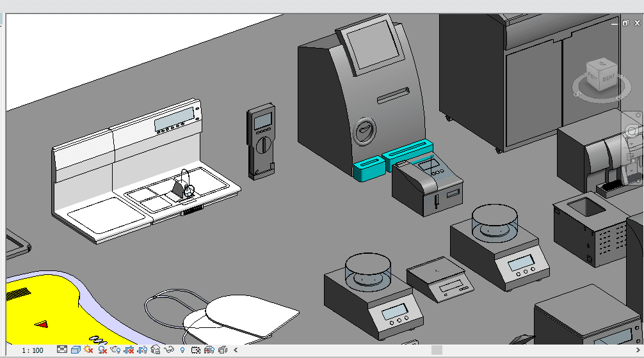Restore down the 3D view window
644x358 pixels.
tap(625, 23)
